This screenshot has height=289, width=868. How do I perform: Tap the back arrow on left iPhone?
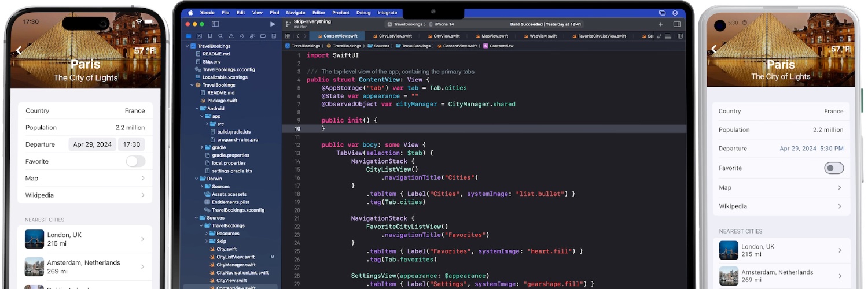pos(19,50)
